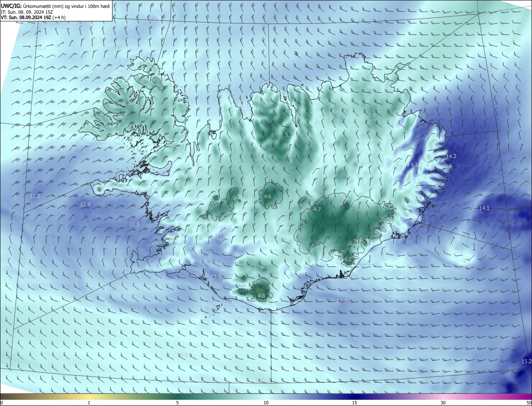Click the 4.2 value label near the south coast

pyautogui.click(x=348, y=259)
